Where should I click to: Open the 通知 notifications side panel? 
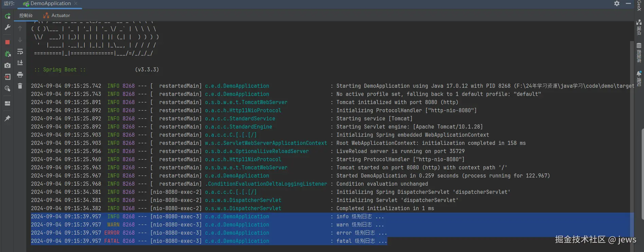[639, 79]
